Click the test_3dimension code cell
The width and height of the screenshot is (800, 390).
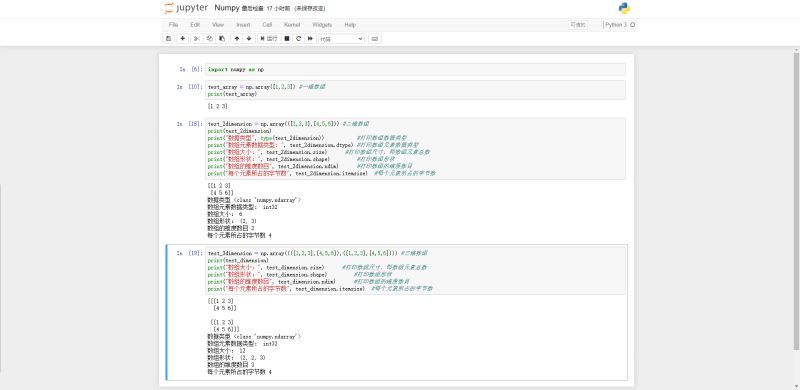click(x=415, y=271)
